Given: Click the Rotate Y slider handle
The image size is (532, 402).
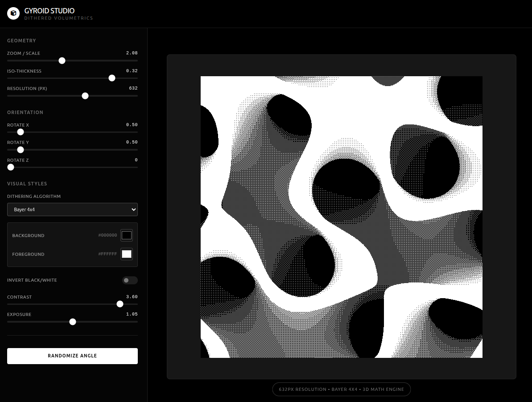Looking at the screenshot, I should (20, 150).
